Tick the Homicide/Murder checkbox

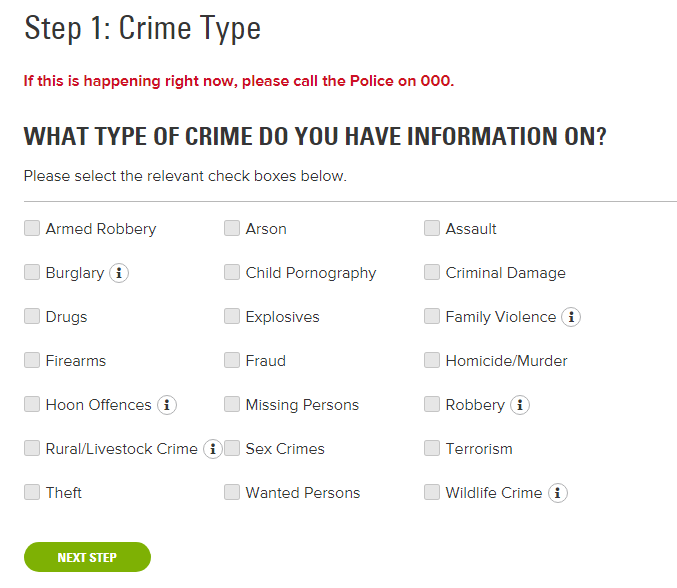(432, 361)
